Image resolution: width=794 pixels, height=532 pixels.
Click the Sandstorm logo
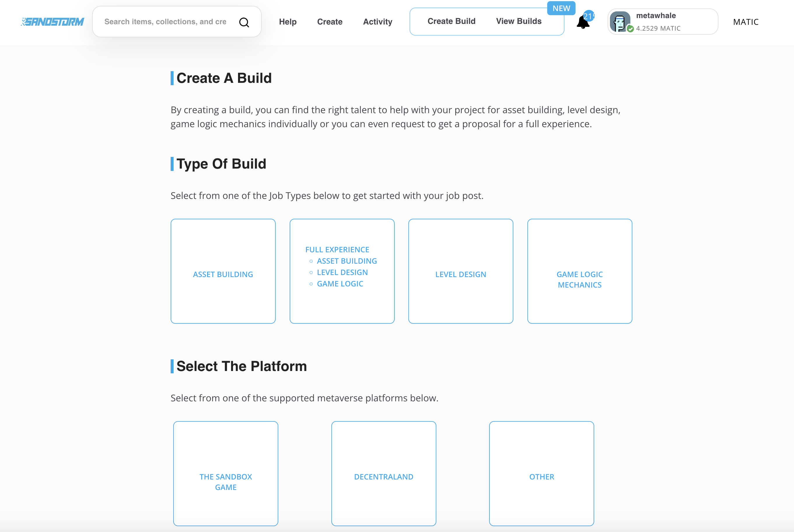53,22
